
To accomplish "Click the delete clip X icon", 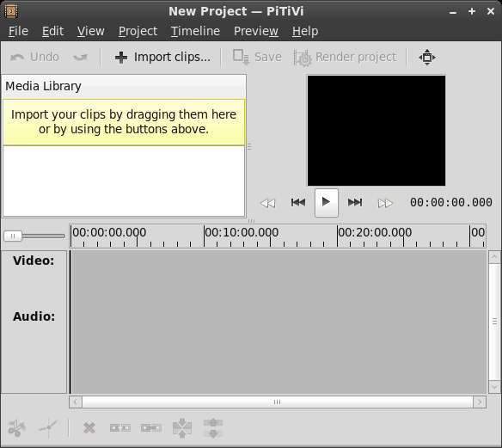I will [89, 428].
